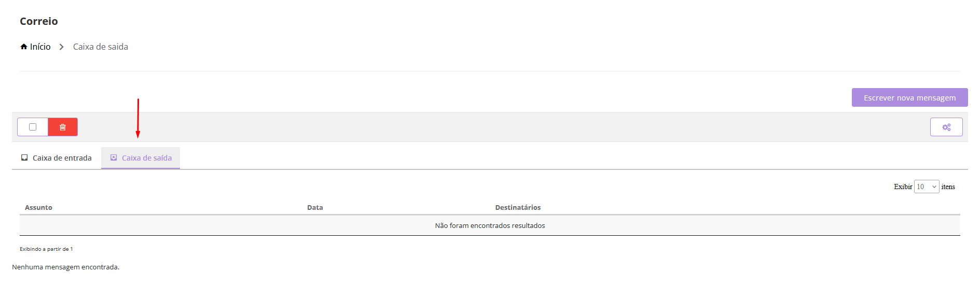Open the Início breadcrumb link

(40, 47)
